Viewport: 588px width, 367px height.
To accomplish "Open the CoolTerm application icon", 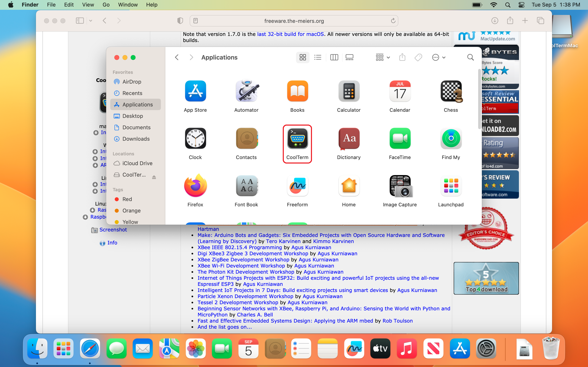I will pos(297,139).
